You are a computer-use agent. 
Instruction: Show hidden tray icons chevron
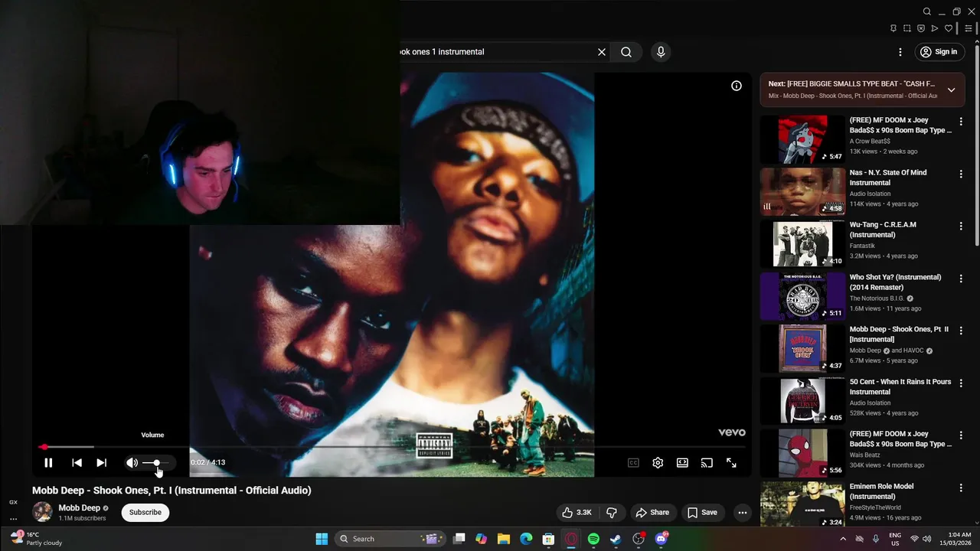pos(843,539)
